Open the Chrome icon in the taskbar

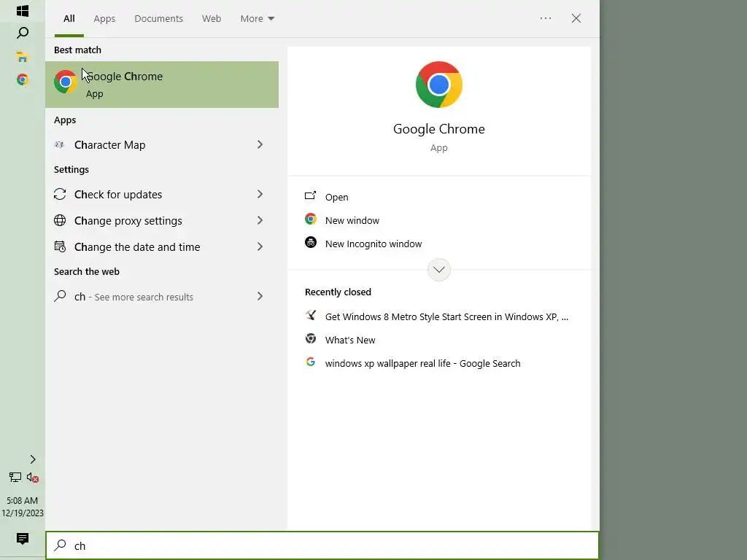(23, 79)
